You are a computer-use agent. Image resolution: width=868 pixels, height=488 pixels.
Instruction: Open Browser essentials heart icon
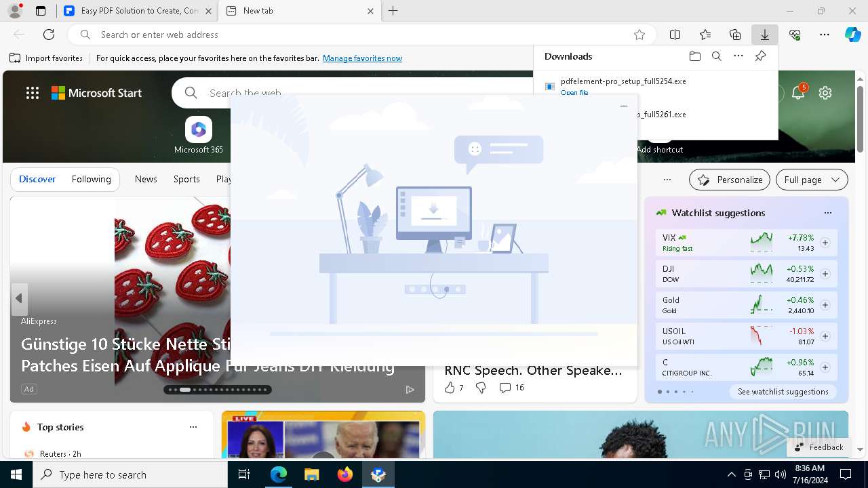795,35
